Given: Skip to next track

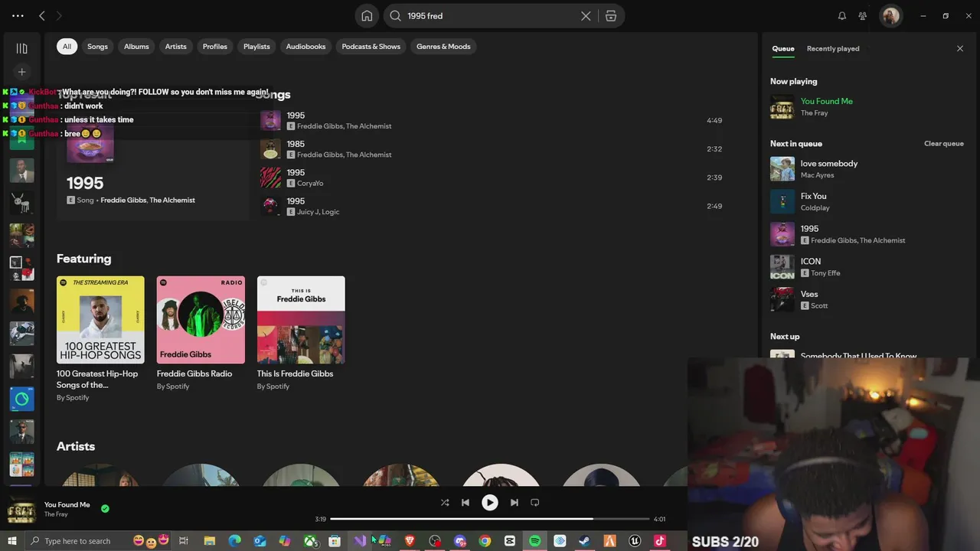Looking at the screenshot, I should click(514, 503).
